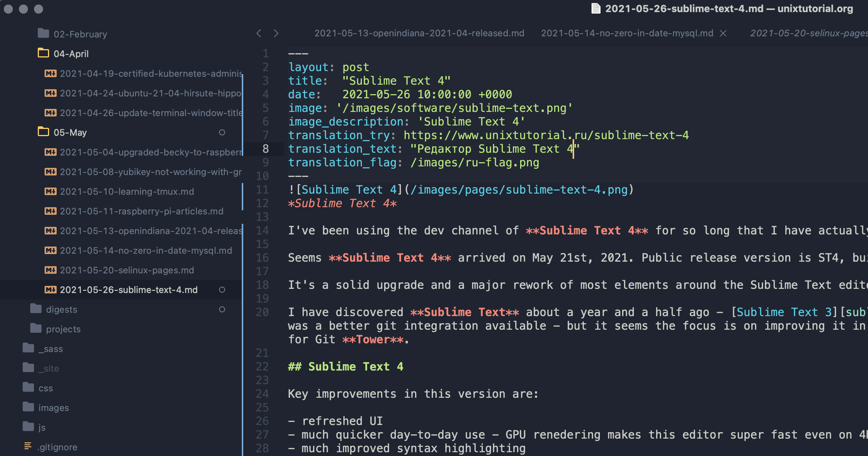Image resolution: width=868 pixels, height=456 pixels.
Task: Open 2021-04-24-ubuntu-21-04-hirsute-hippo file
Action: tap(150, 93)
